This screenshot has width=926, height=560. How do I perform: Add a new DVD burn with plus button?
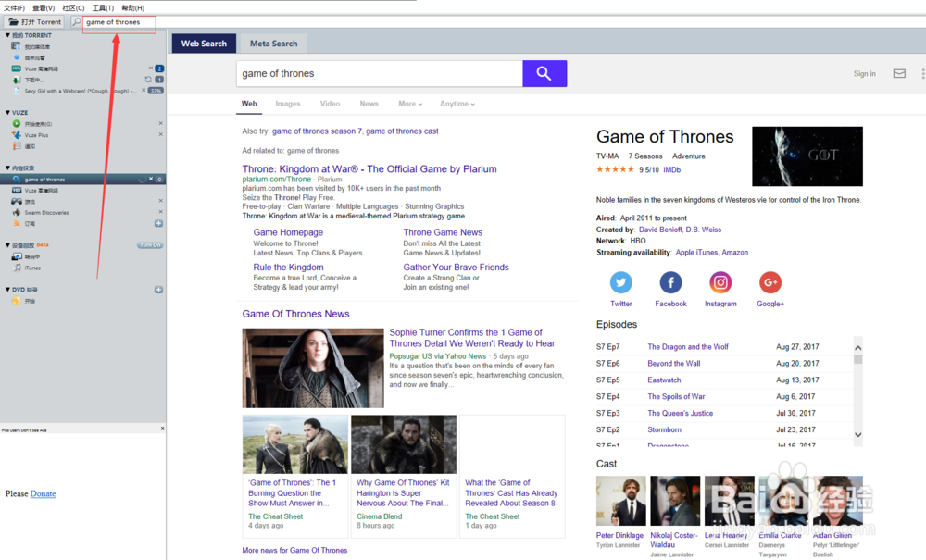pyautogui.click(x=159, y=290)
